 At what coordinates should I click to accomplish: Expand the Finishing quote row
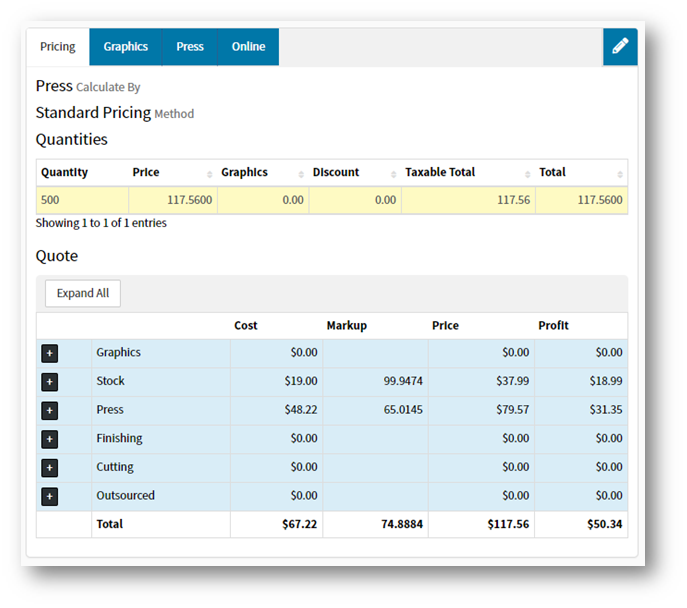[50, 439]
